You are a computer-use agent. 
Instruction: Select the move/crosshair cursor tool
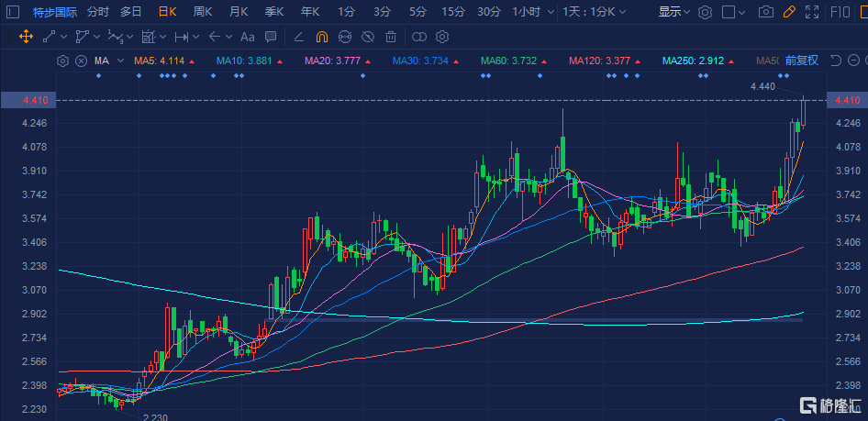pos(24,37)
